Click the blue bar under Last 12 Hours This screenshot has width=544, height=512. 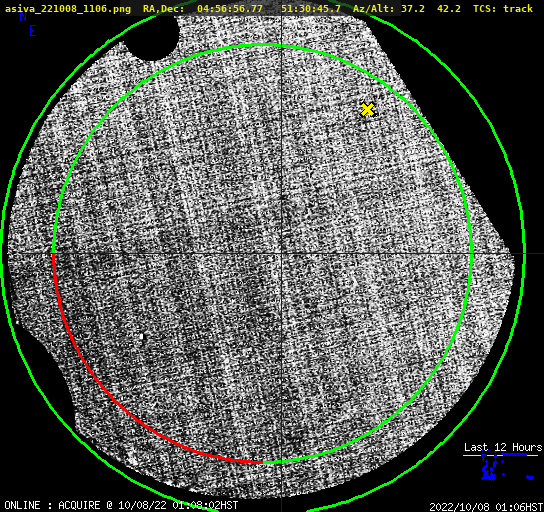515,454
